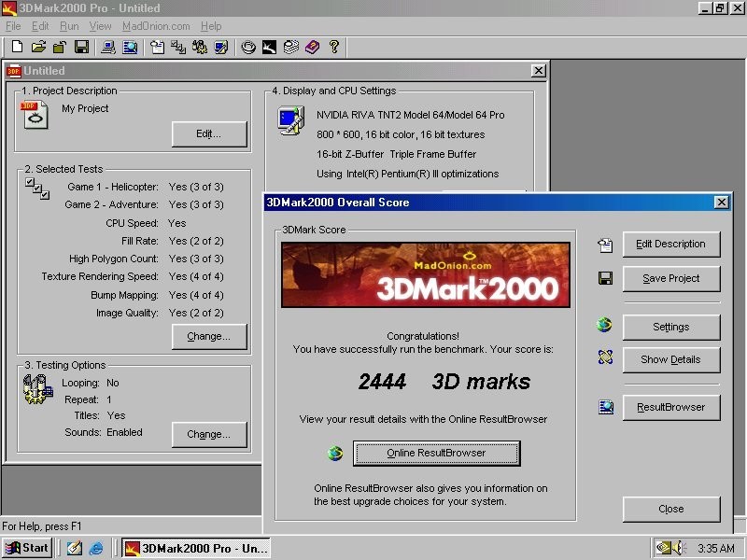The image size is (747, 560).
Task: Click the display settings monitor toolbar icon
Action: tap(221, 47)
